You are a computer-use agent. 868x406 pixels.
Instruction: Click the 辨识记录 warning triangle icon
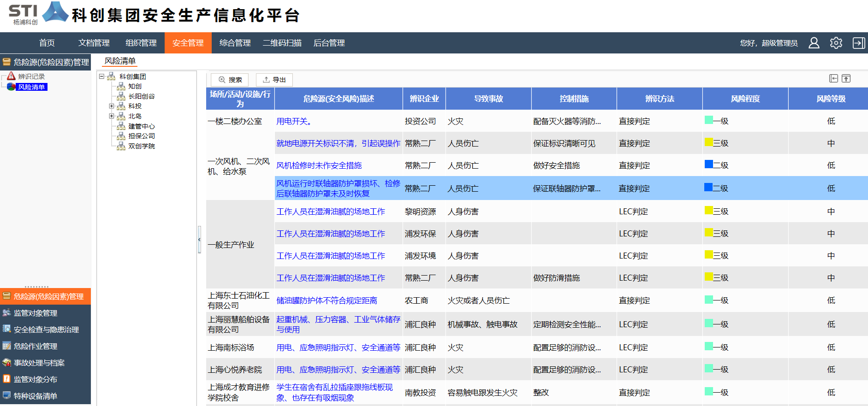[12, 76]
